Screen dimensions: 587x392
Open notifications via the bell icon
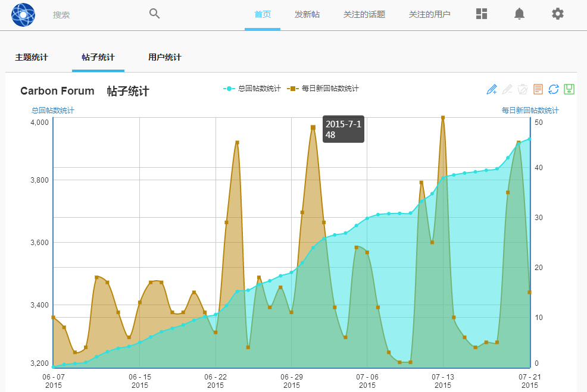(x=519, y=14)
